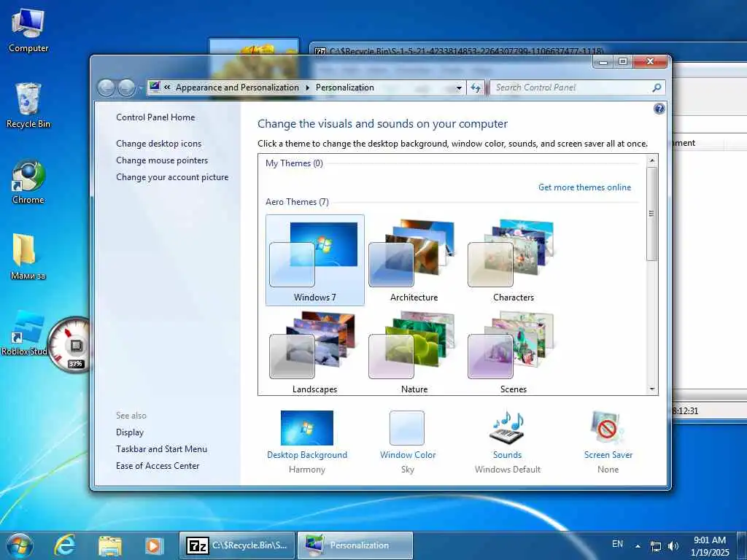Click the volume speaker tray icon
The image size is (747, 560).
click(673, 545)
